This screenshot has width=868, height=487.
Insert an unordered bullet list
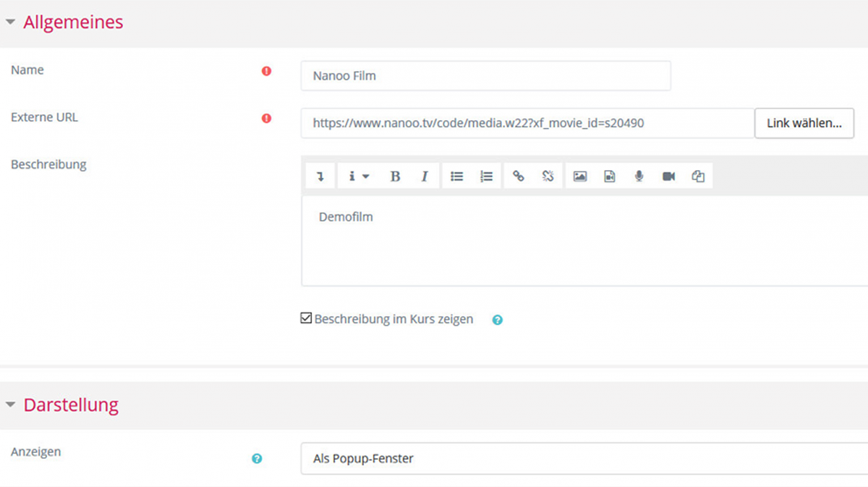456,176
